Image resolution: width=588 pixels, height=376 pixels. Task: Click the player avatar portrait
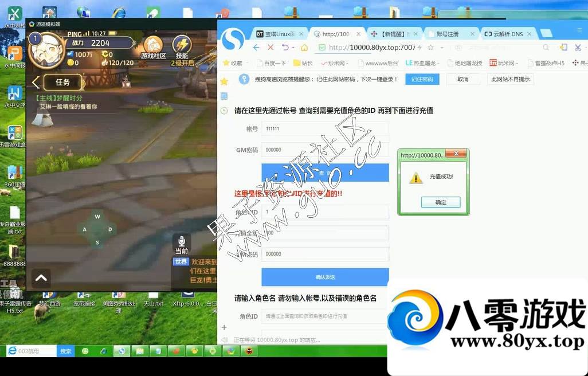click(x=46, y=50)
